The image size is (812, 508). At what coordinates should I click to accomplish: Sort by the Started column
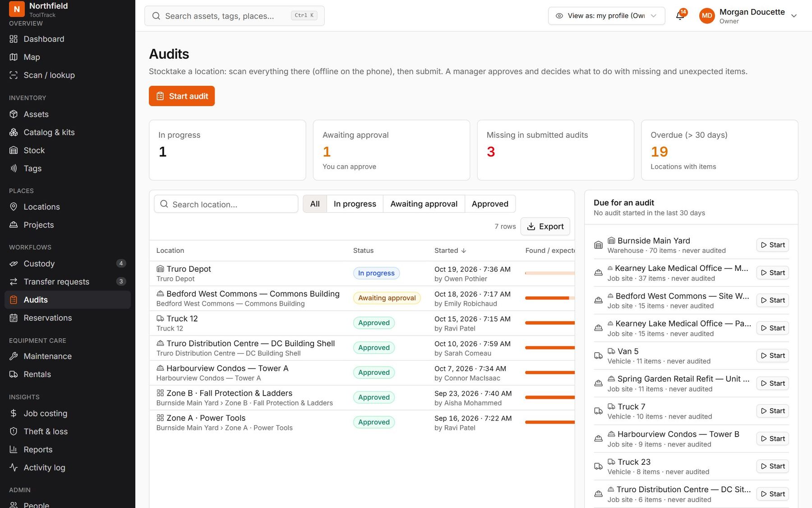(450, 251)
